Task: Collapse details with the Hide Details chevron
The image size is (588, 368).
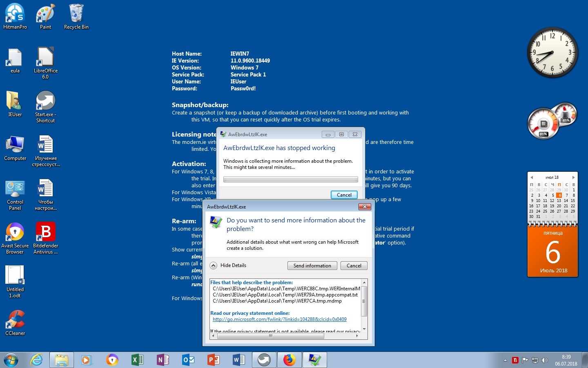Action: 214,266
